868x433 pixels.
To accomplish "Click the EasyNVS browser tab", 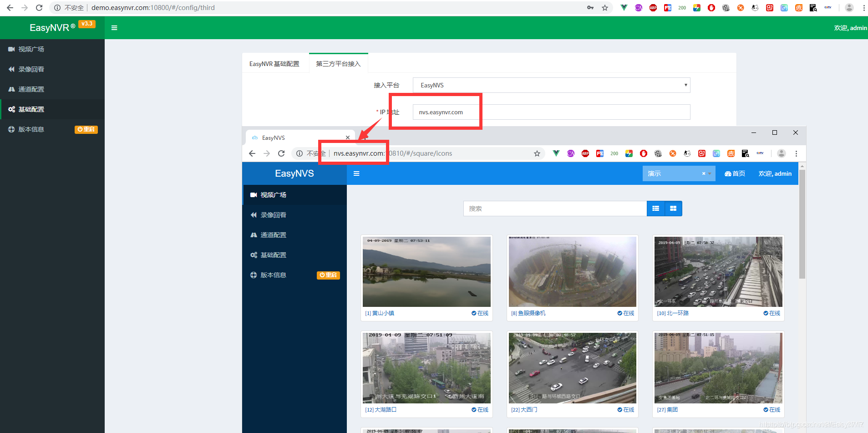I will (300, 138).
